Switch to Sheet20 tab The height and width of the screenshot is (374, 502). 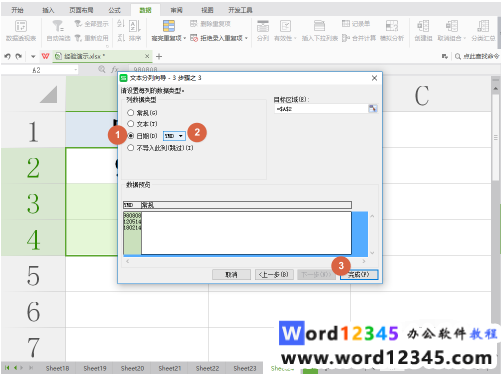[132, 368]
